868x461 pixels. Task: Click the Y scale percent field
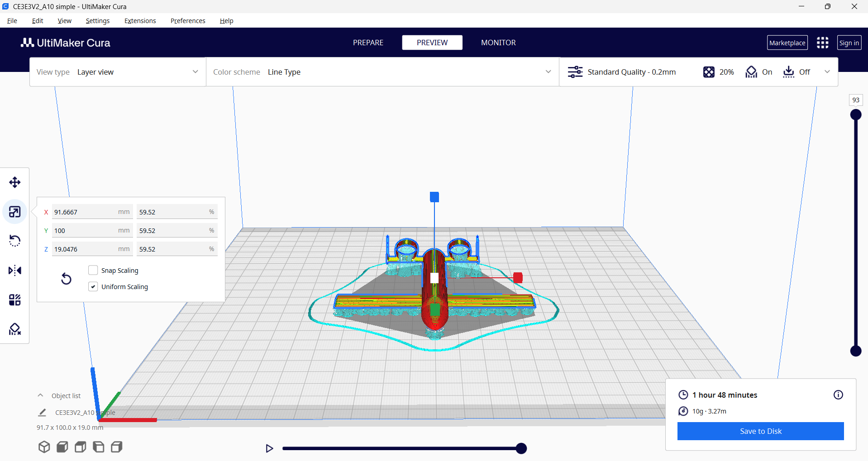pos(177,230)
